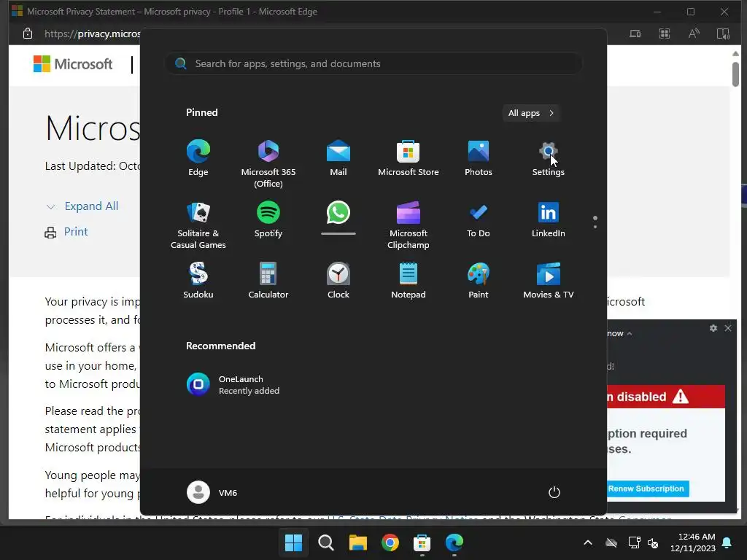Open taskbar clock and date
Viewport: 747px width, 560px height.
tap(693, 542)
